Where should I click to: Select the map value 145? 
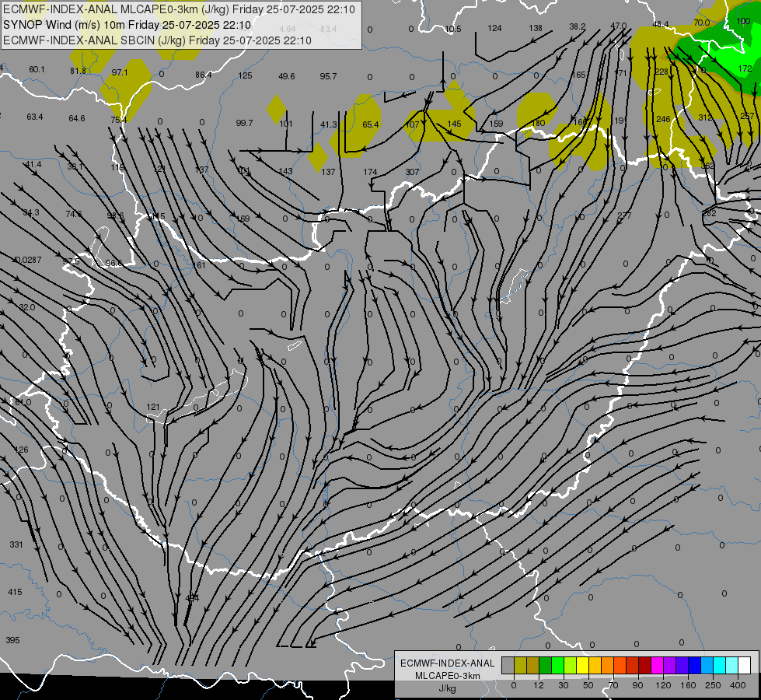(x=454, y=124)
